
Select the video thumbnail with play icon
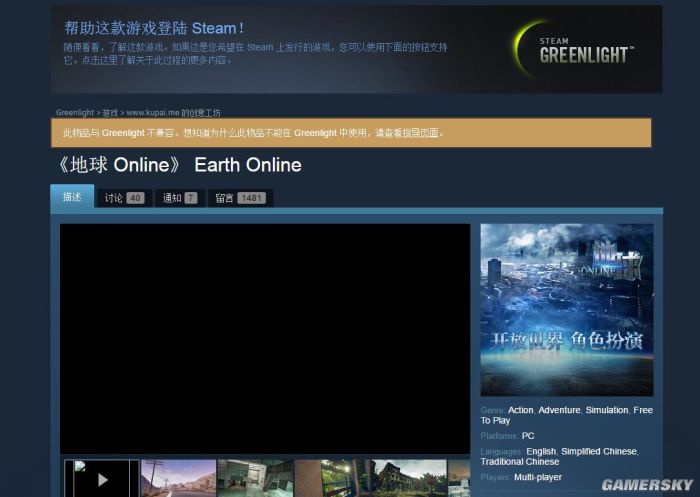102,479
